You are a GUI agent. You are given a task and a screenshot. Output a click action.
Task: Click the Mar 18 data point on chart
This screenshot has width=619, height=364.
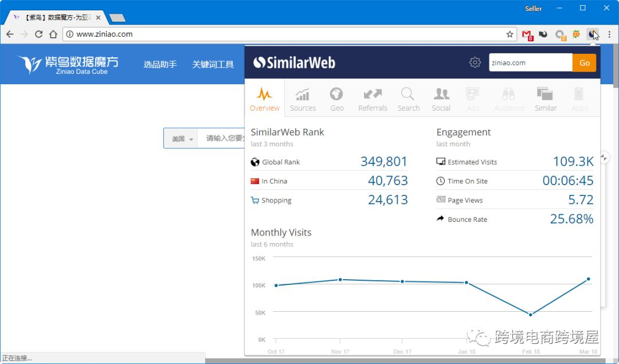[x=588, y=279]
